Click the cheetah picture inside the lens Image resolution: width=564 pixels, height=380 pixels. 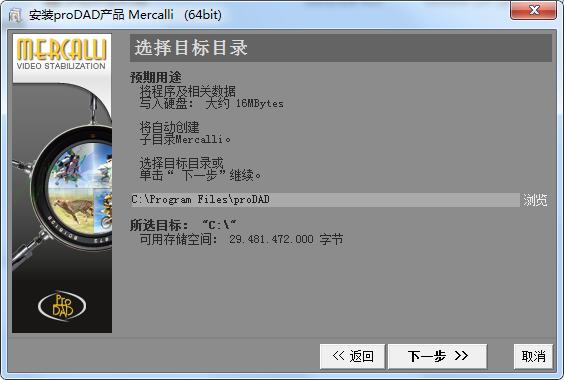(72, 211)
